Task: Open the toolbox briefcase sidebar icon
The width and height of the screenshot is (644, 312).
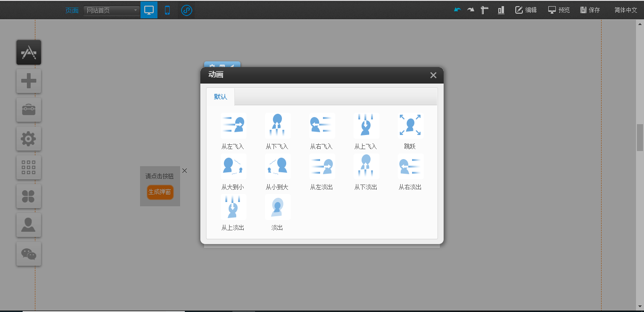Action: pos(29,110)
